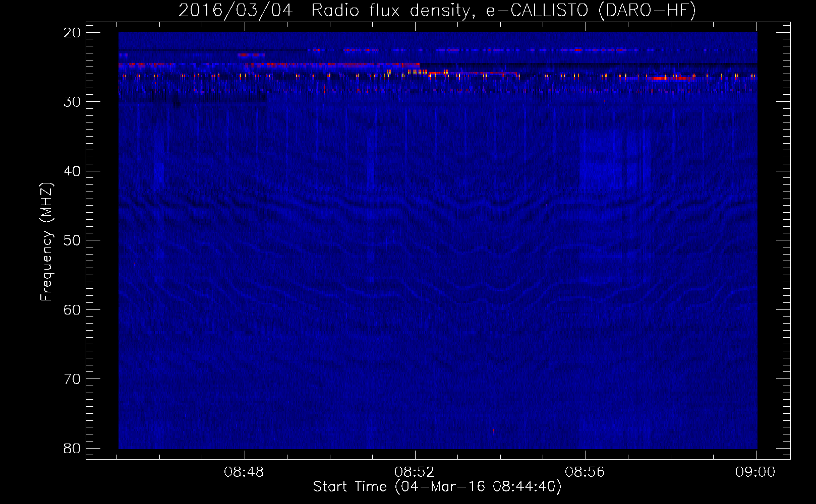Click the 50 MHz frequency tick label
Viewport: 816px width, 504px height.
coord(72,240)
